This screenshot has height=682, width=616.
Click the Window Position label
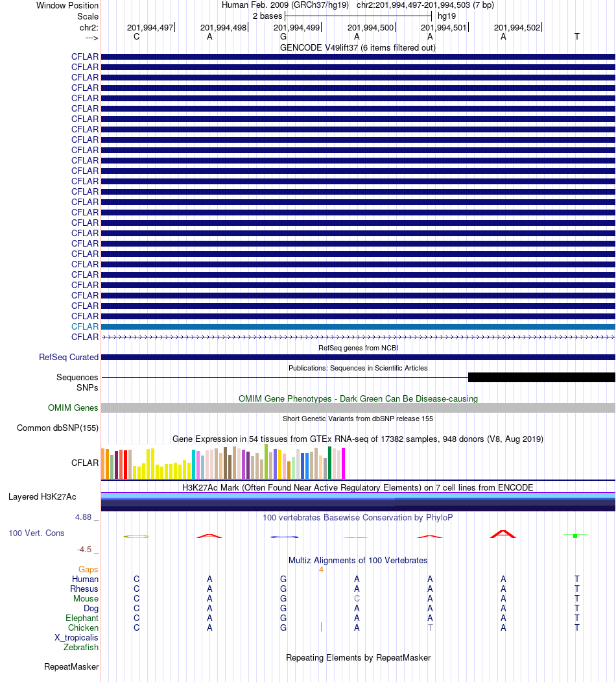[67, 6]
